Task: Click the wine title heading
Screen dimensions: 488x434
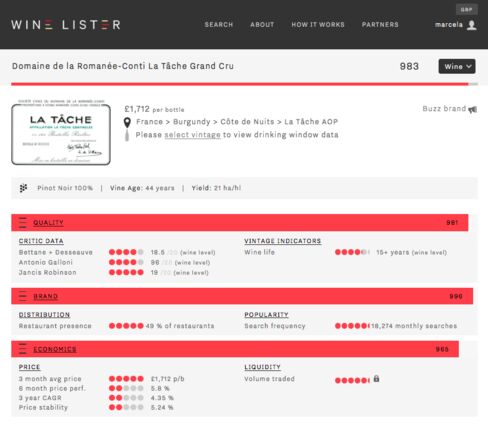Action: 123,66
